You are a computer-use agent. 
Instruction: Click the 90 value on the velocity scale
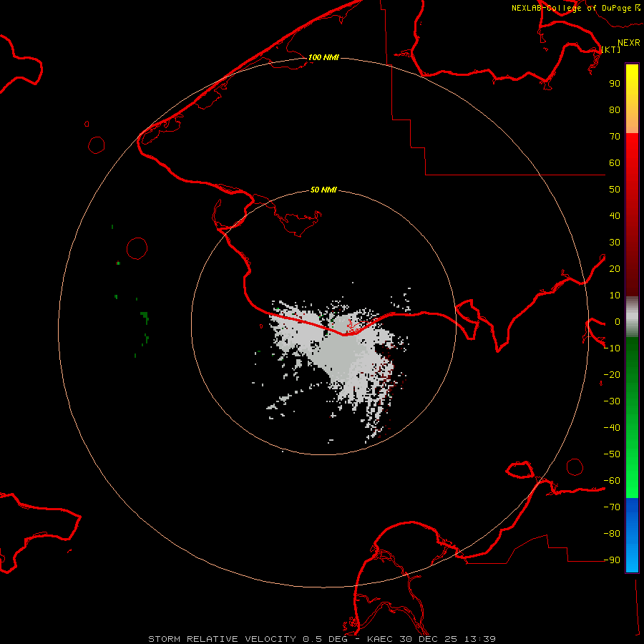(615, 84)
